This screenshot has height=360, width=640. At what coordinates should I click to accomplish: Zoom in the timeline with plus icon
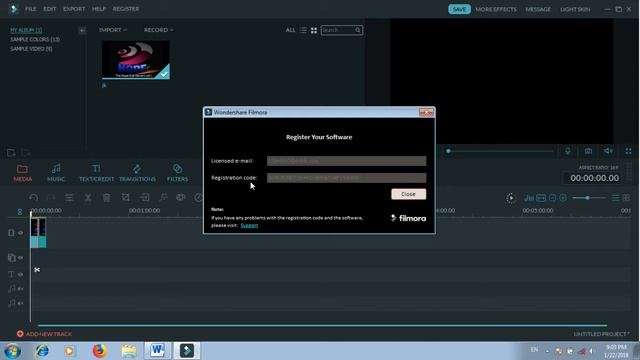coord(563,198)
